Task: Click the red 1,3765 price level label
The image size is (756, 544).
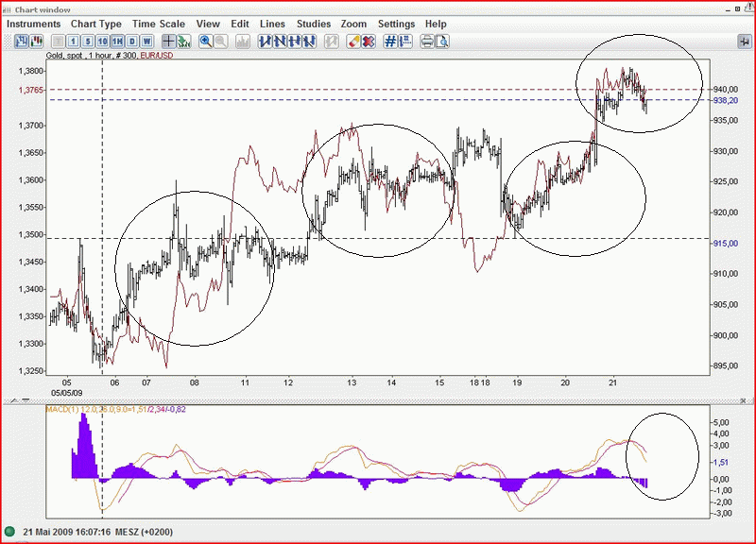Action: pos(31,90)
